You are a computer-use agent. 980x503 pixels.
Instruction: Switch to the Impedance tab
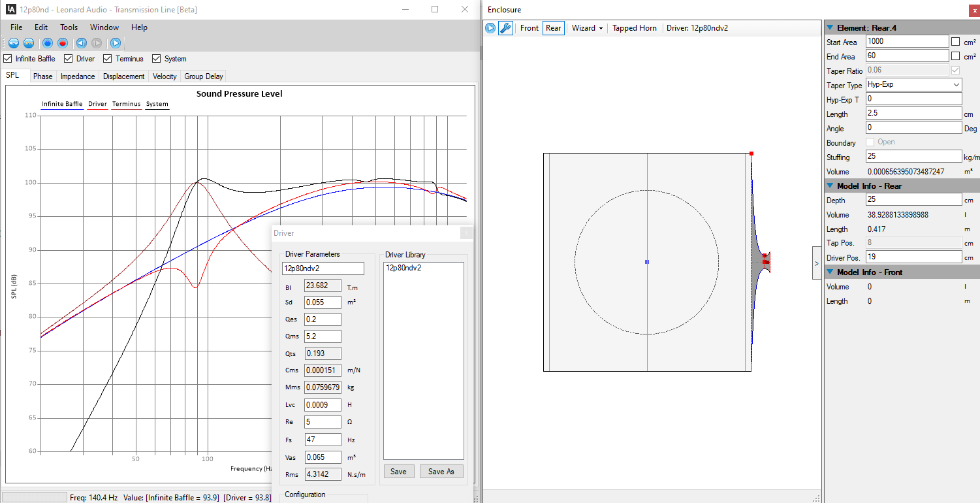tap(78, 76)
